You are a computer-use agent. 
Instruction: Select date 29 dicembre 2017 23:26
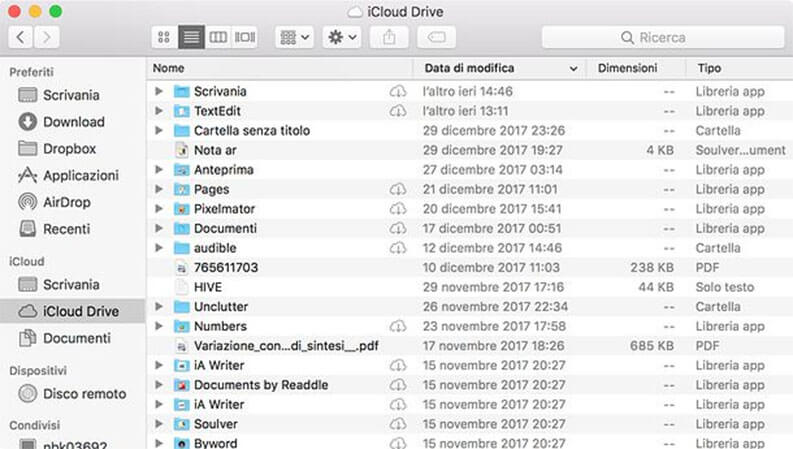pyautogui.click(x=494, y=130)
